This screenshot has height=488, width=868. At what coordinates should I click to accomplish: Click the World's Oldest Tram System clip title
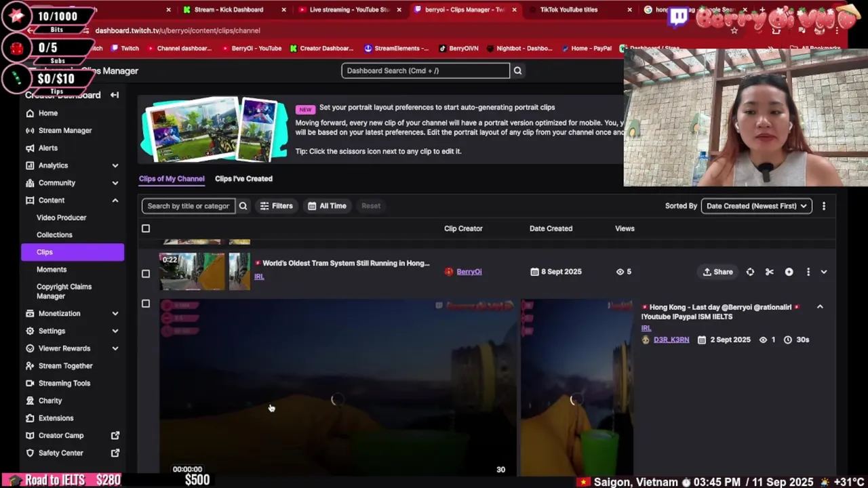[x=346, y=264]
